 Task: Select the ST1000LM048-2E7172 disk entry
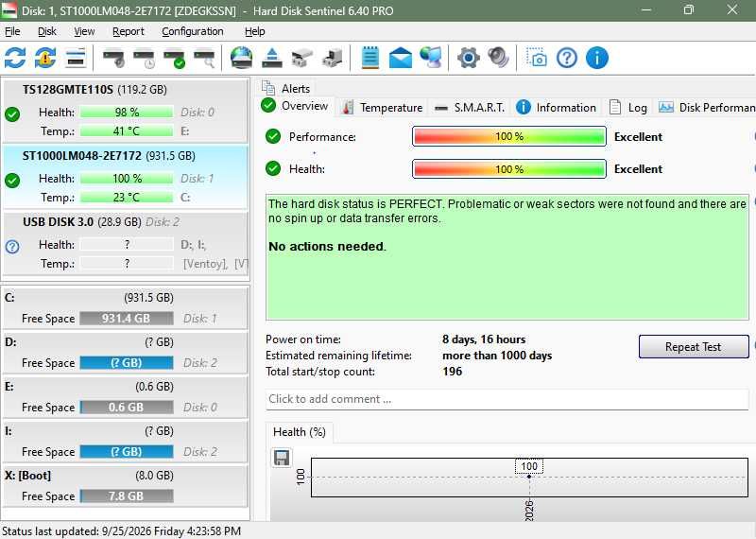126,177
